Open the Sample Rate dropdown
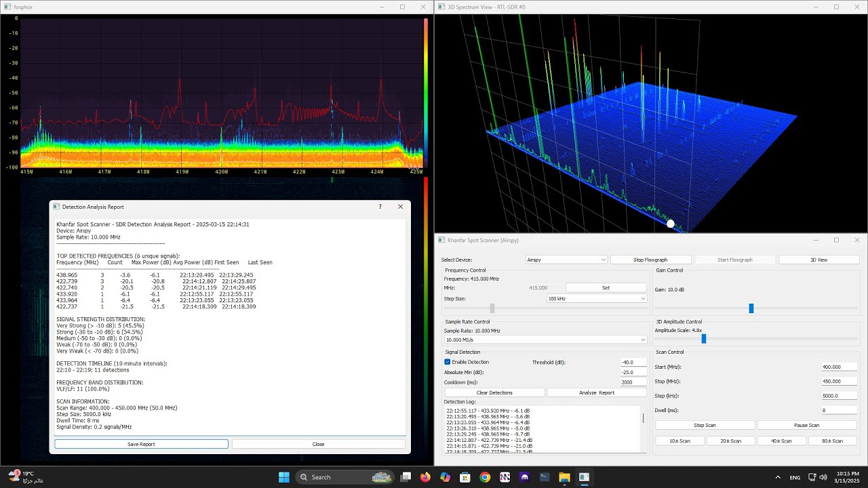868x488 pixels. click(546, 340)
